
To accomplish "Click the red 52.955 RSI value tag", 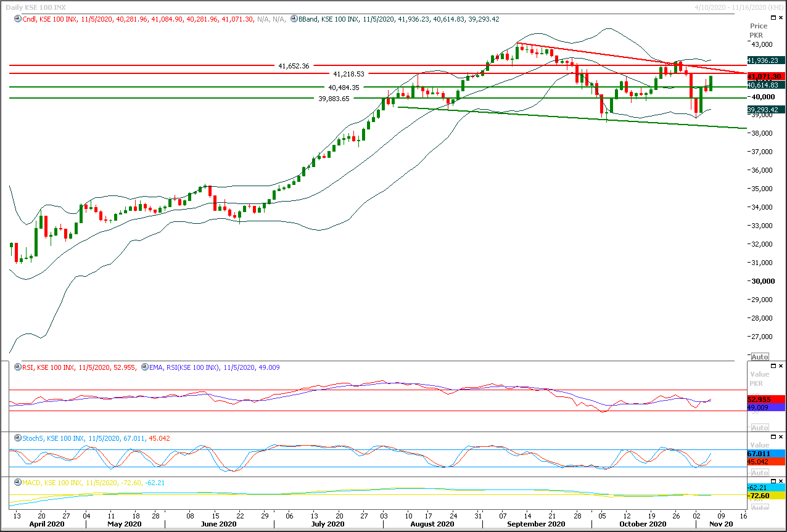I will [766, 399].
